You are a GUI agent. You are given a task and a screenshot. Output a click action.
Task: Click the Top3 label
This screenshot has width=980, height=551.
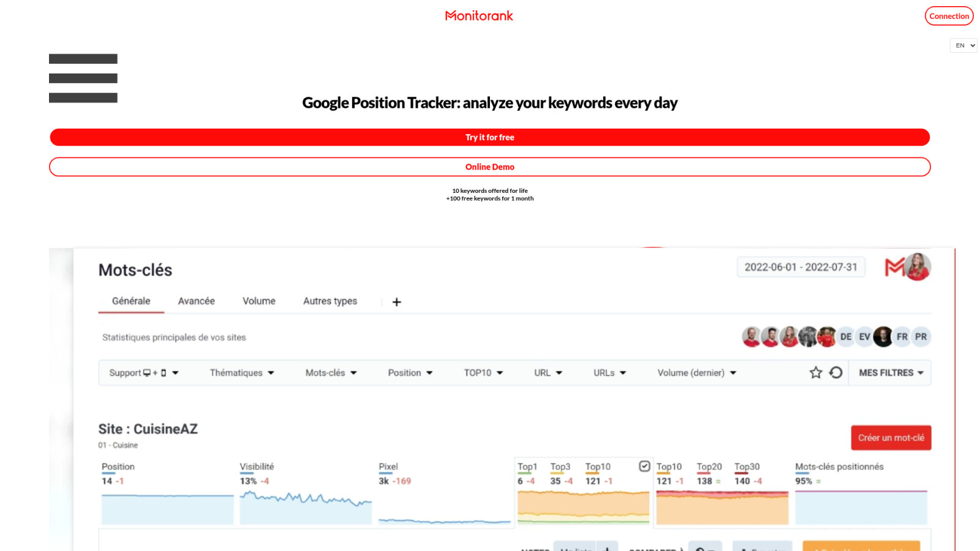point(560,467)
